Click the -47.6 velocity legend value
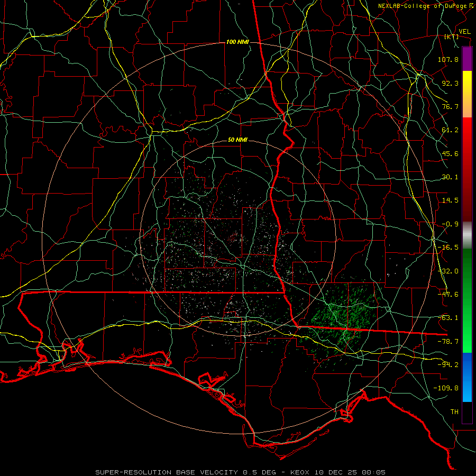The image size is (476, 476). [x=448, y=295]
